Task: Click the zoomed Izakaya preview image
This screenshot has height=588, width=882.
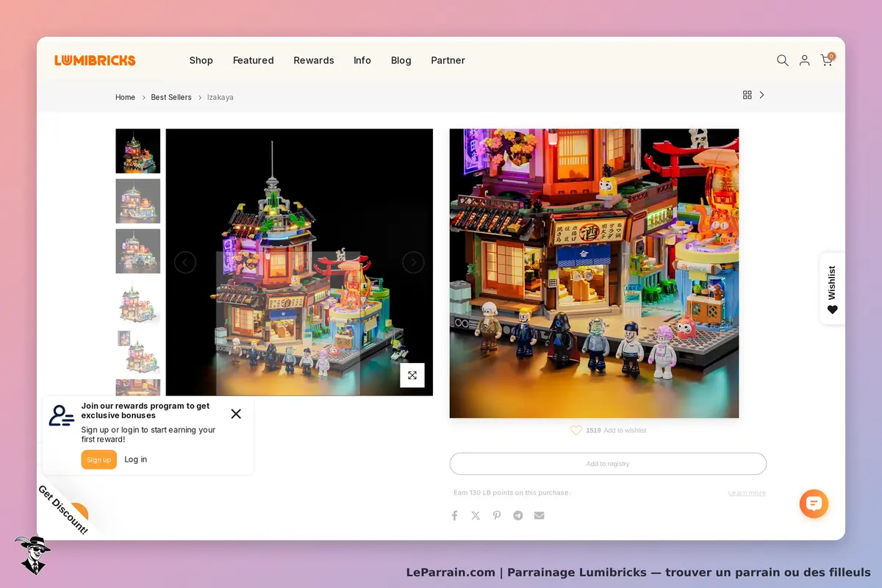Action: click(594, 273)
